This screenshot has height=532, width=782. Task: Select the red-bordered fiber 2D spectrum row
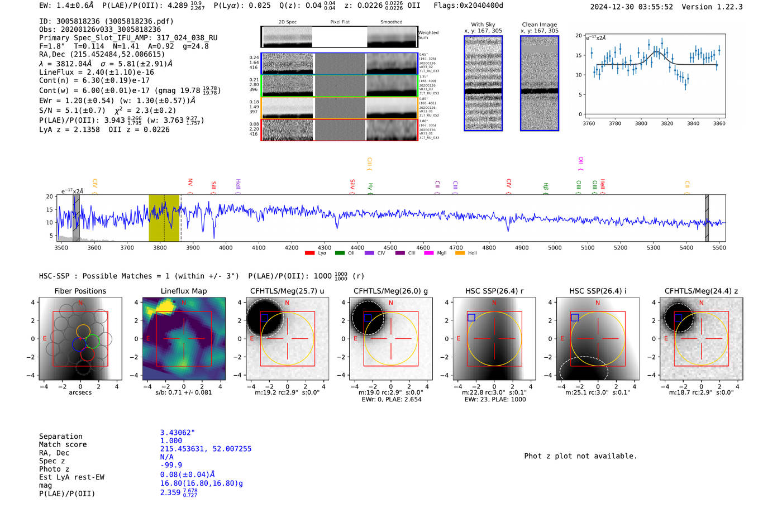[x=339, y=130]
